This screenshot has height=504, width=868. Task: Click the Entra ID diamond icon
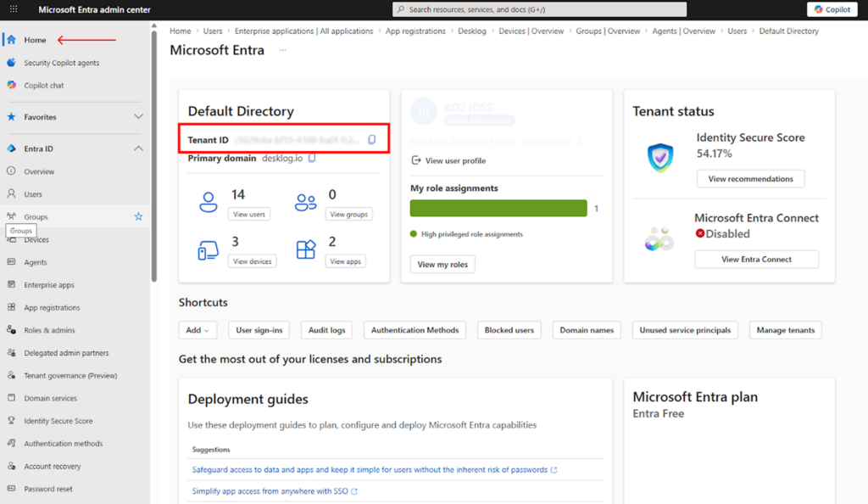[x=11, y=148]
